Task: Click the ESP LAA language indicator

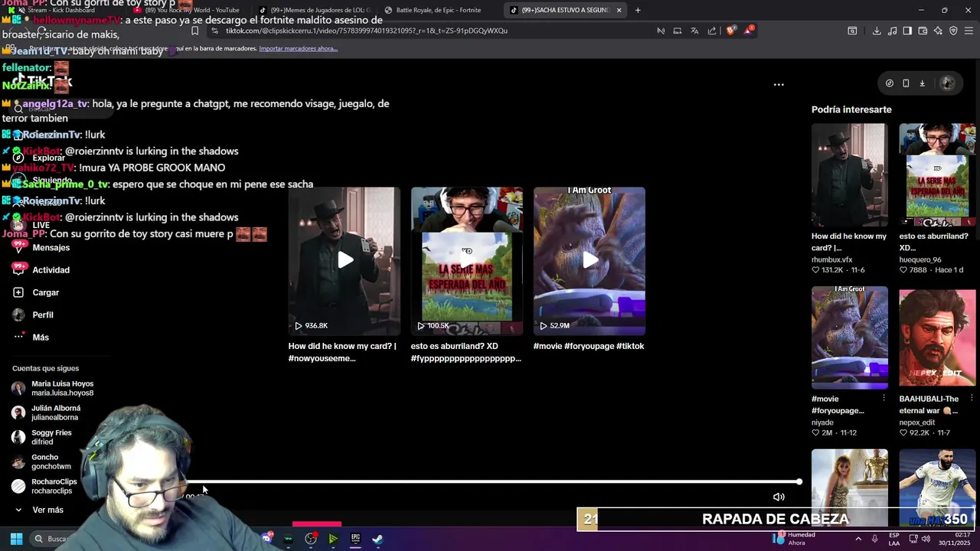Action: (894, 539)
